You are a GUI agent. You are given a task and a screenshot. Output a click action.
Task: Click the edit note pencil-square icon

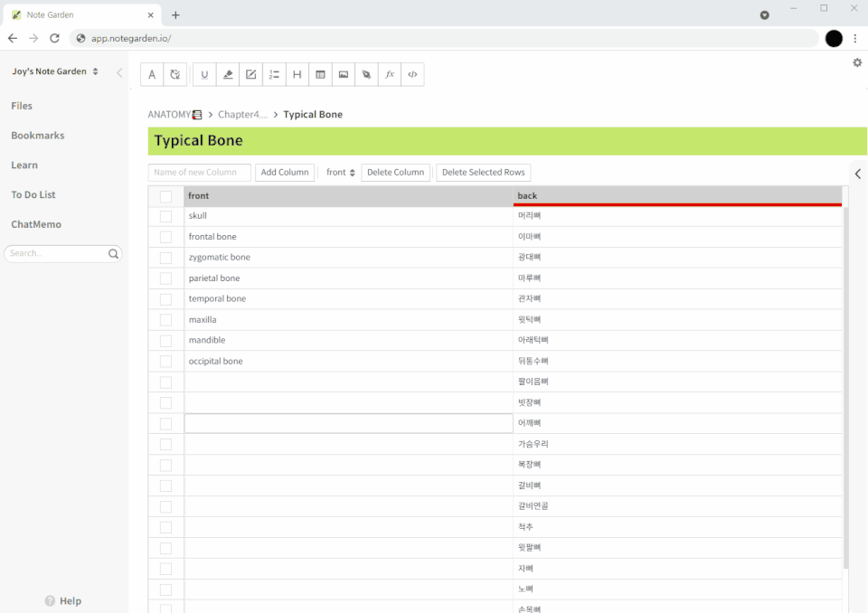(250, 75)
